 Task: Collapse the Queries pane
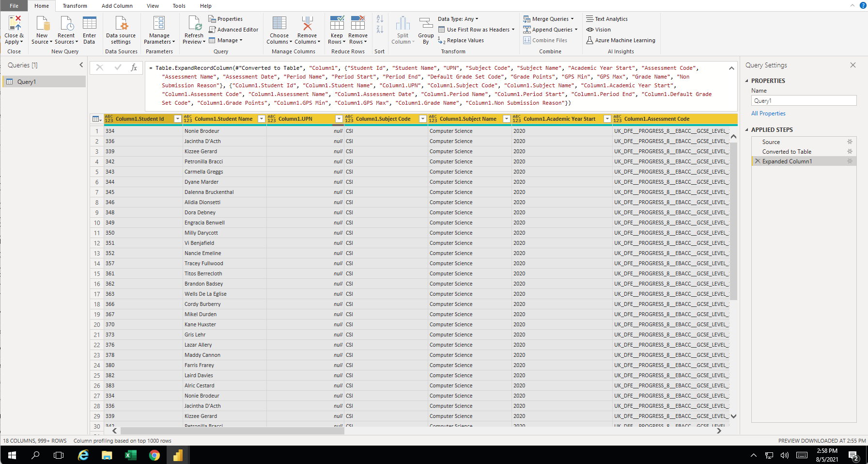coord(81,65)
